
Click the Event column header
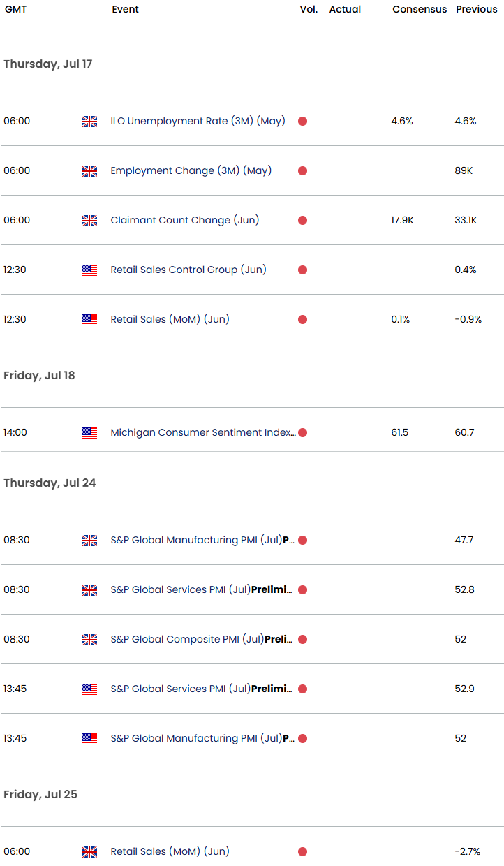[x=125, y=9]
